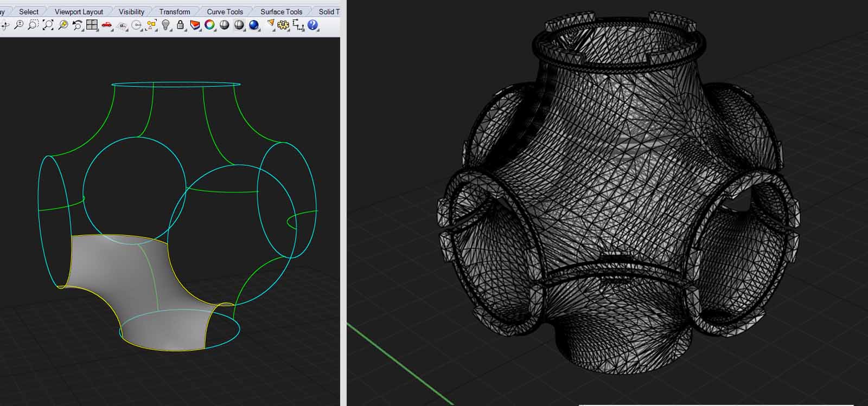868x406 pixels.
Task: Switch to the Visibility tab
Action: pyautogui.click(x=131, y=11)
